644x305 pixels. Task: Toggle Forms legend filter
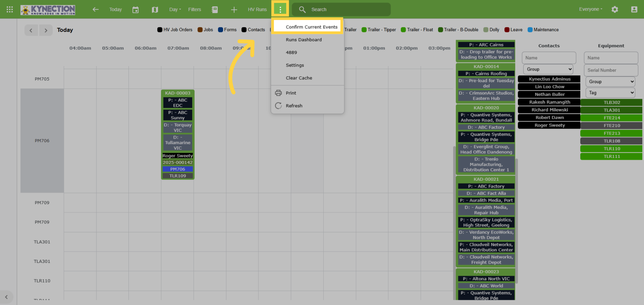point(227,30)
